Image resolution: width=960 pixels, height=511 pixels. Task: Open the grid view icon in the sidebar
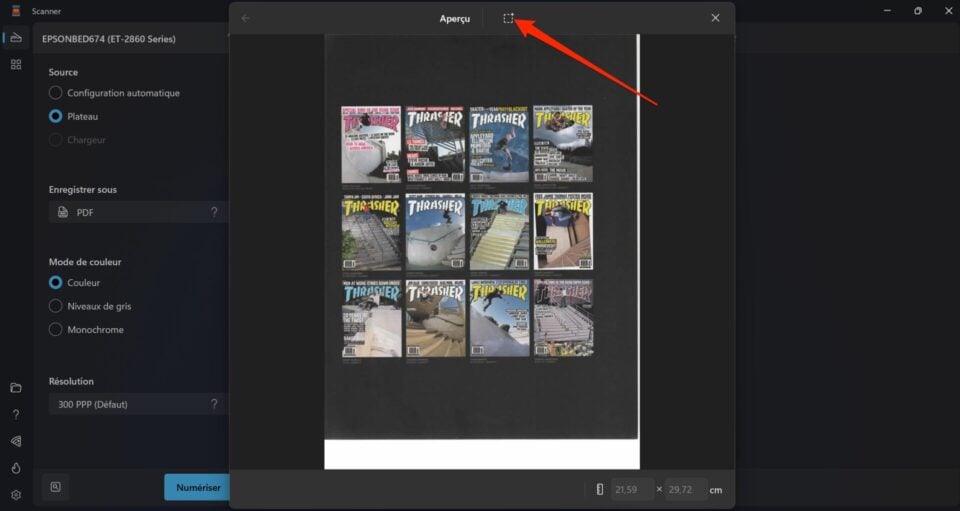(x=15, y=64)
